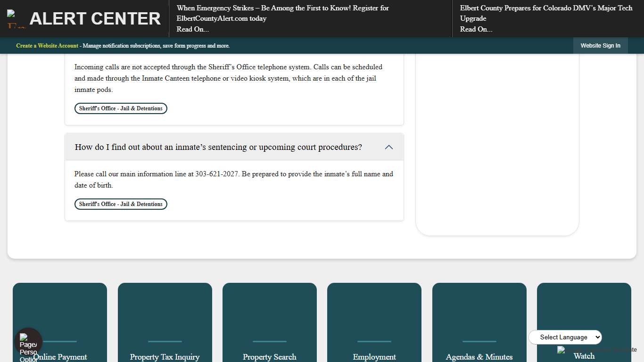
Task: Open the When Emergency Strikes alert headline
Action: [x=282, y=13]
